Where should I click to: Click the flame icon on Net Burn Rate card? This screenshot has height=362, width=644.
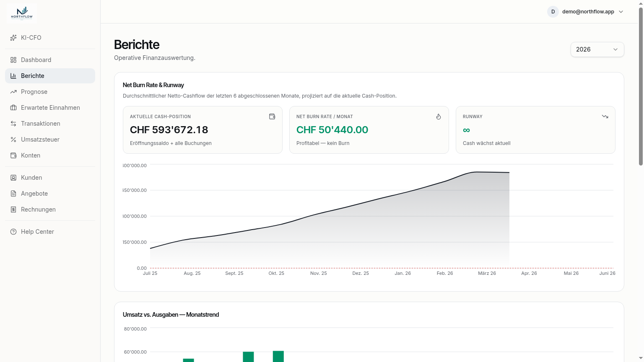point(439,116)
